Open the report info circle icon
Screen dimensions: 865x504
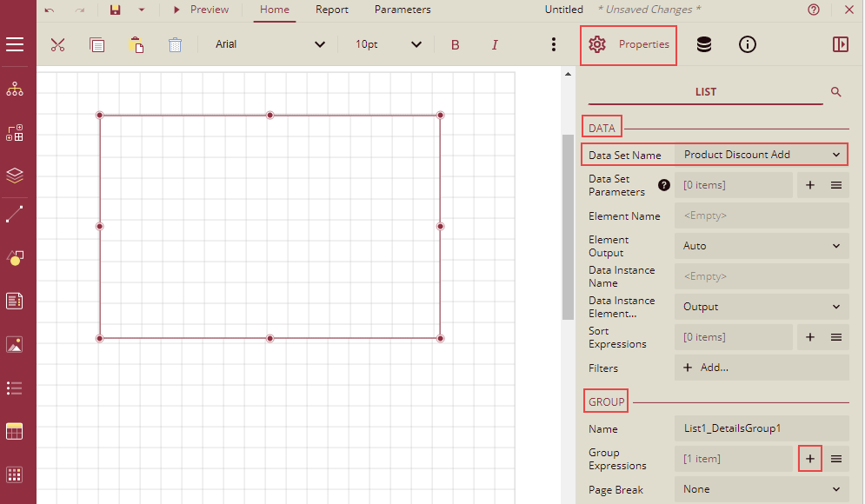[748, 44]
